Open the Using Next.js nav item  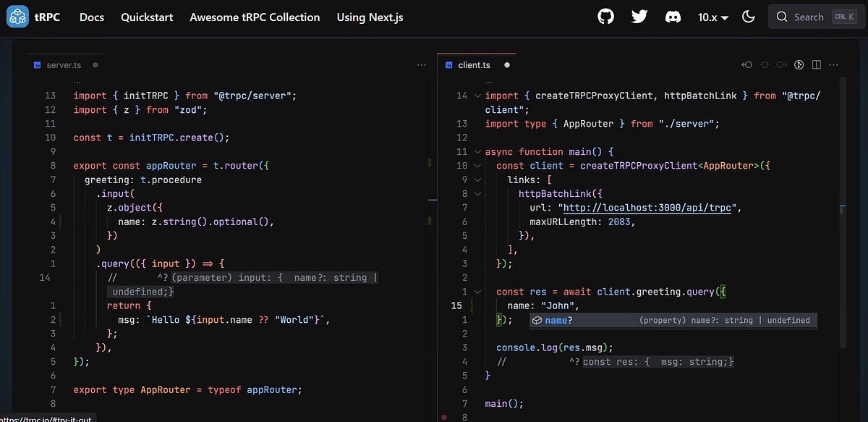(370, 17)
